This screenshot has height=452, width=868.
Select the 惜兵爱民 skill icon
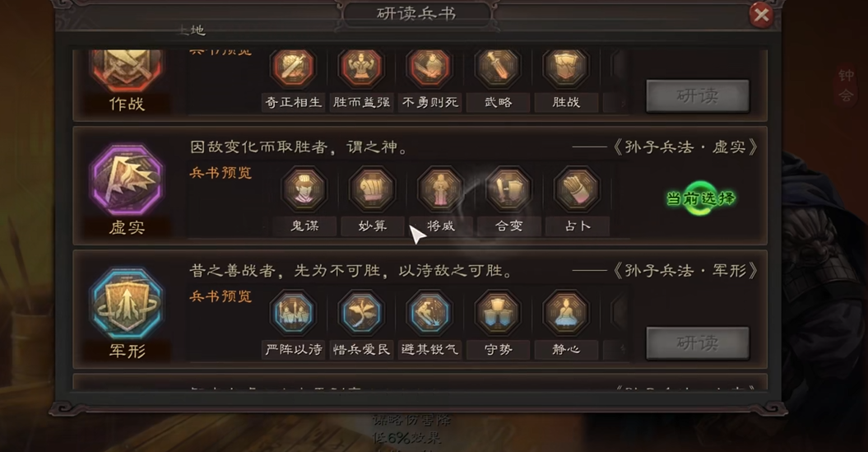point(361,313)
